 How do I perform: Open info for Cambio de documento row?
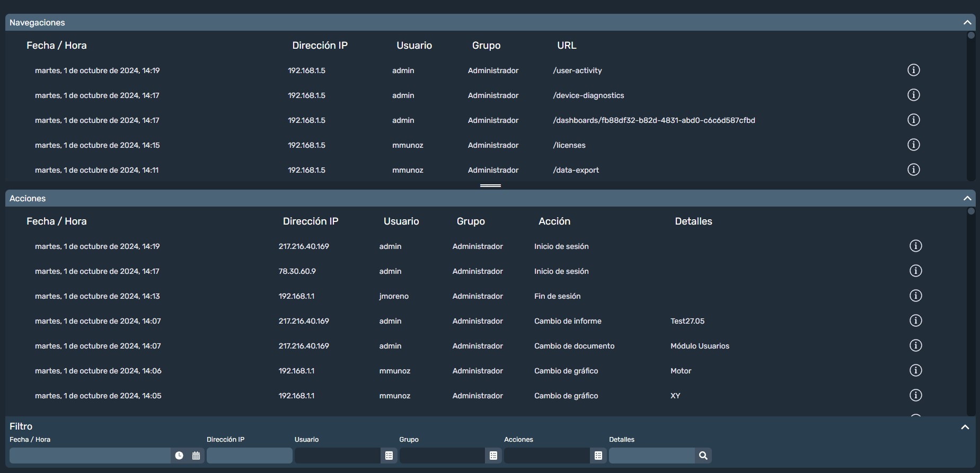click(x=915, y=345)
